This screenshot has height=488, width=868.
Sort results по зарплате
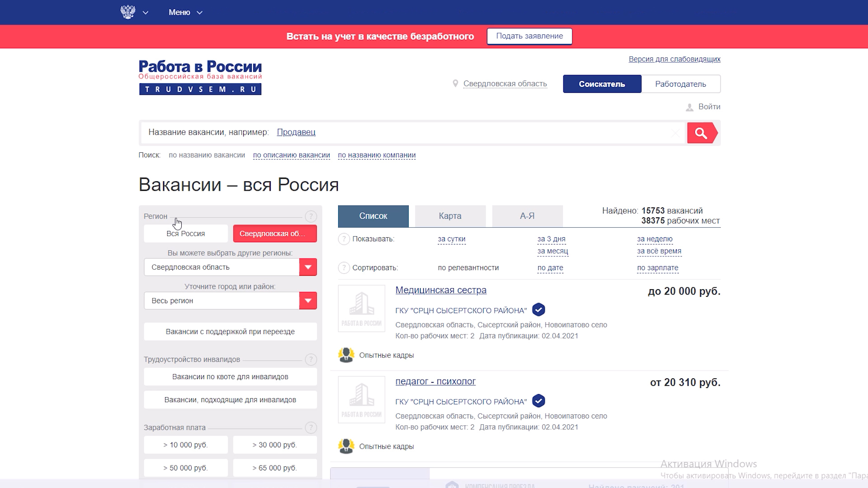658,268
